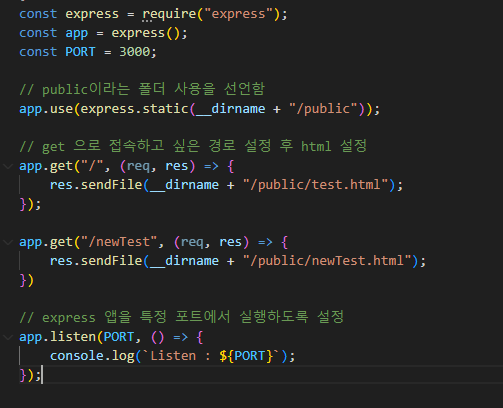Click the closing }) of newTest route

pos(27,280)
